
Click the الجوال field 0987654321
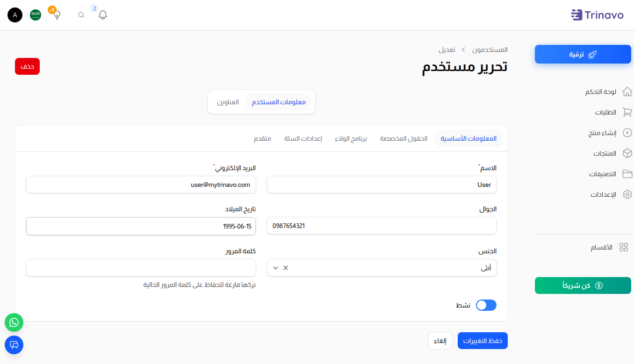tap(382, 226)
